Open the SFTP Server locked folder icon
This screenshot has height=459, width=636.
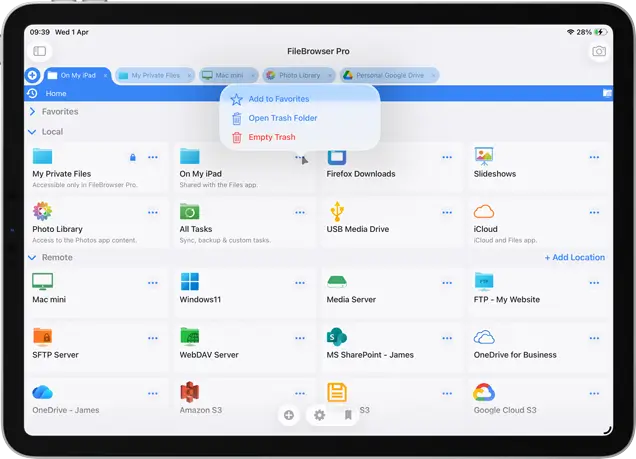click(x=43, y=337)
